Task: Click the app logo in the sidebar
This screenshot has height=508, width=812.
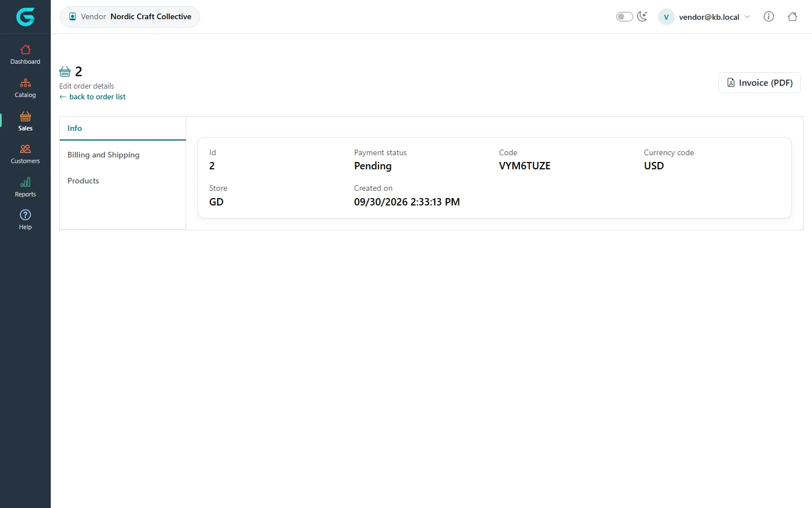Action: coord(25,17)
